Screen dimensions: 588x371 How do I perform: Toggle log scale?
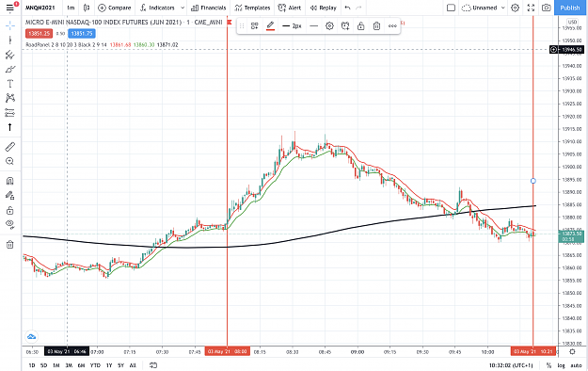point(561,365)
